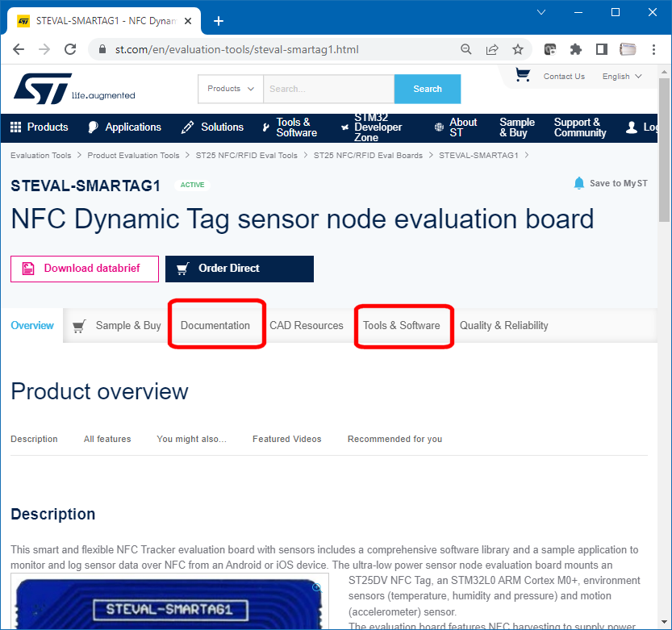Open the Contact Us link
This screenshot has height=630, width=672.
click(x=564, y=77)
